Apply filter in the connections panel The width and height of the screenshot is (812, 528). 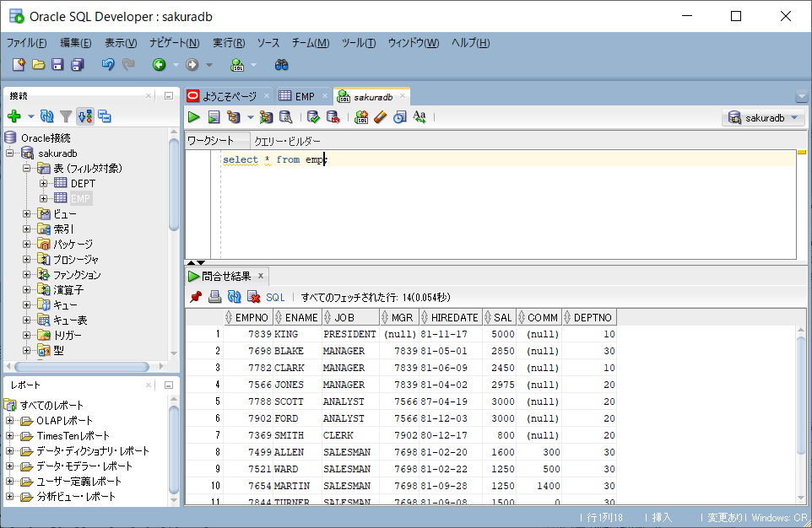(x=66, y=116)
